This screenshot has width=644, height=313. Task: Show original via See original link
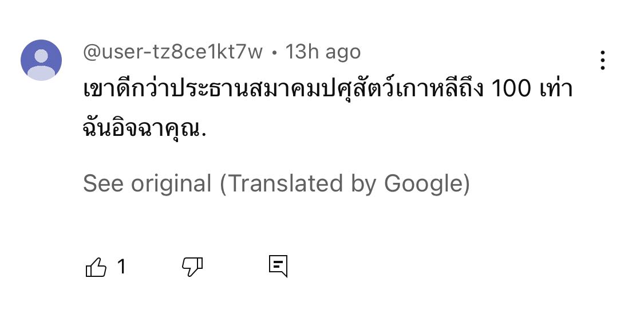(147, 183)
